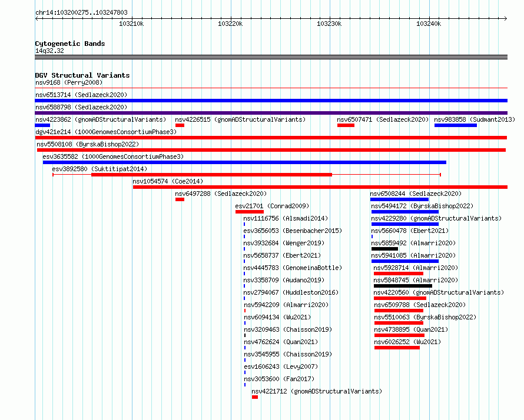The height and width of the screenshot is (420, 524).
Task: Open nsv5848745 (Almarri2020) label
Action: tap(416, 280)
